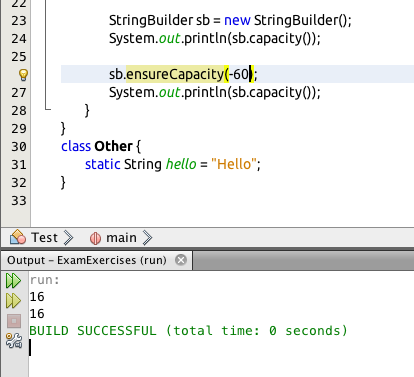This screenshot has width=414, height=377.
Task: Open output settings wrench icon
Action: 14,341
